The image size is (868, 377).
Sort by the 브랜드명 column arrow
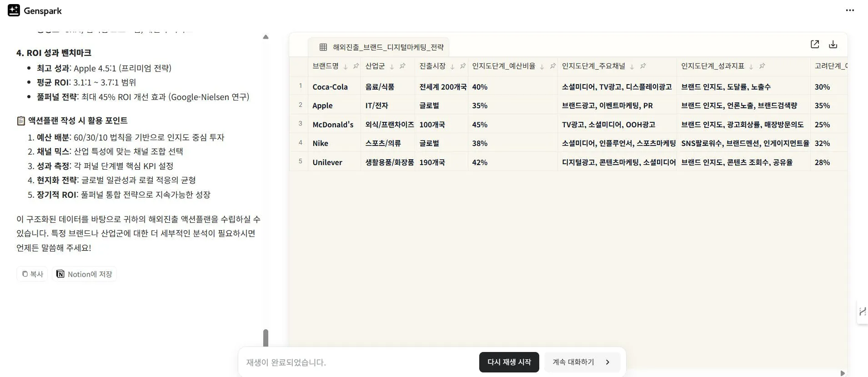pos(346,66)
